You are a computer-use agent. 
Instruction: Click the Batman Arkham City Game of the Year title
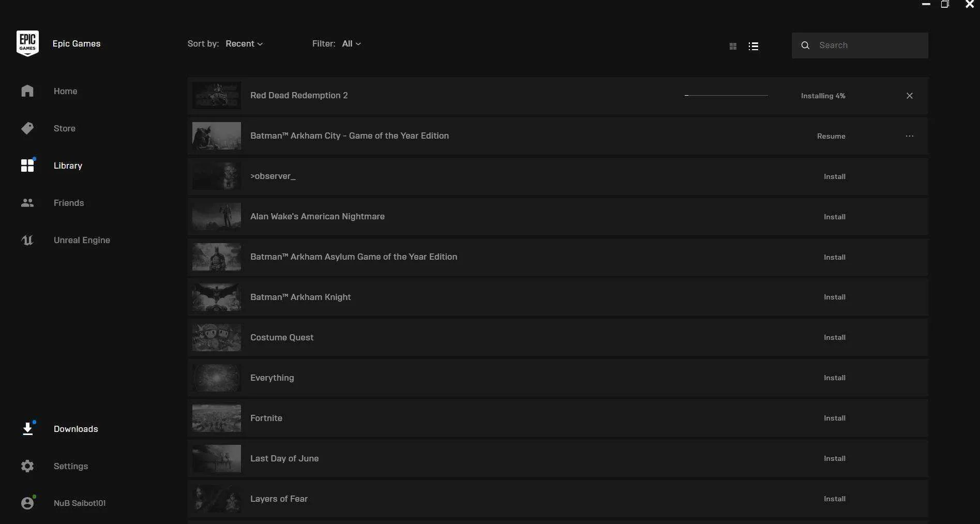click(x=350, y=136)
